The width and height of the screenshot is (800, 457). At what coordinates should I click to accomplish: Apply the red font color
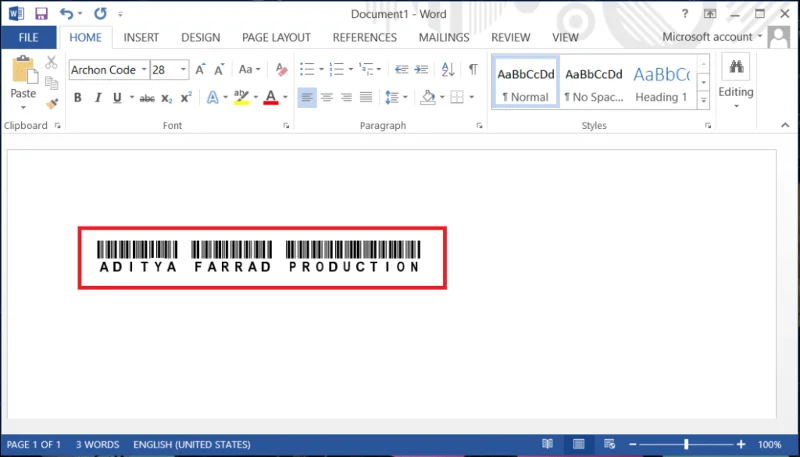pos(271,97)
